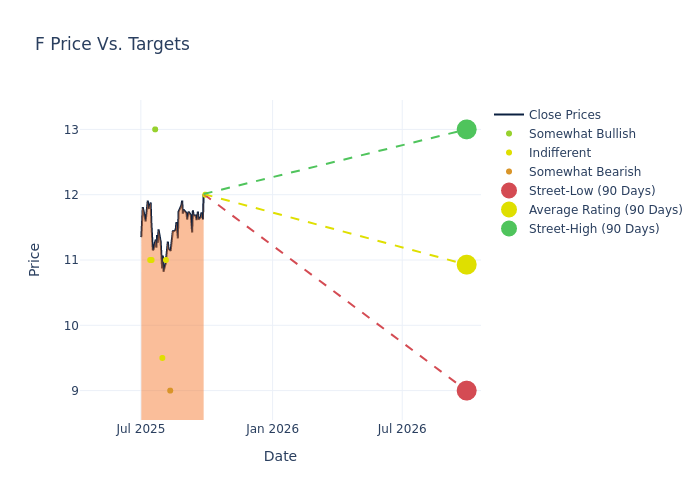
Task: Click the Somewhat Bearish dot at price 9
Action: pyautogui.click(x=170, y=390)
